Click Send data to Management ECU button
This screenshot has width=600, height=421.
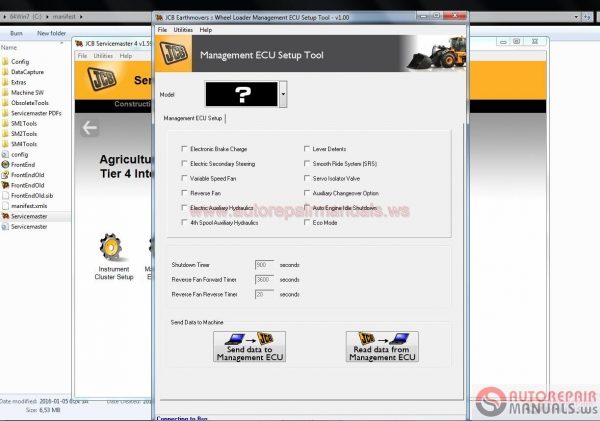tap(249, 346)
